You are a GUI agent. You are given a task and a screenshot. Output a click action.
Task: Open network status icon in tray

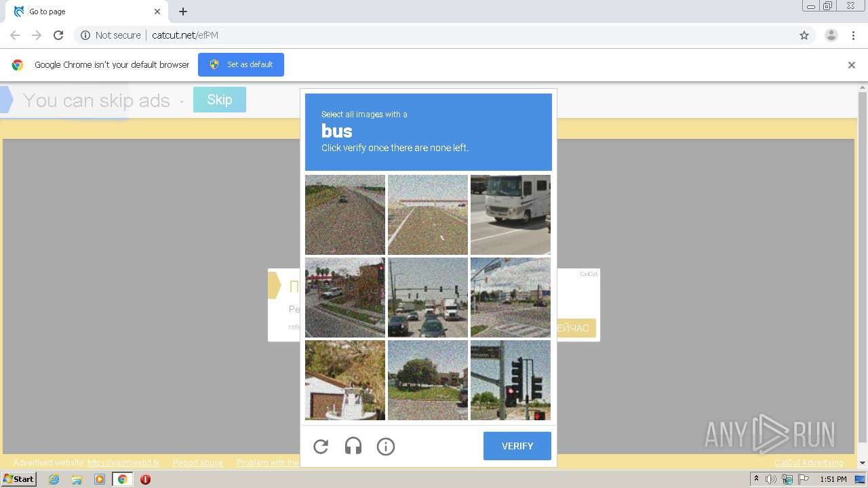click(787, 479)
